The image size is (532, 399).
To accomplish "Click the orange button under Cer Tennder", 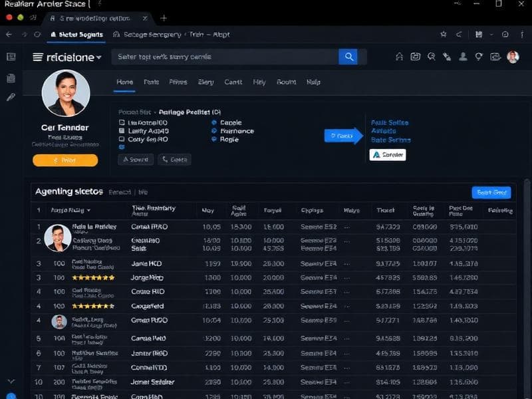I will coord(65,160).
